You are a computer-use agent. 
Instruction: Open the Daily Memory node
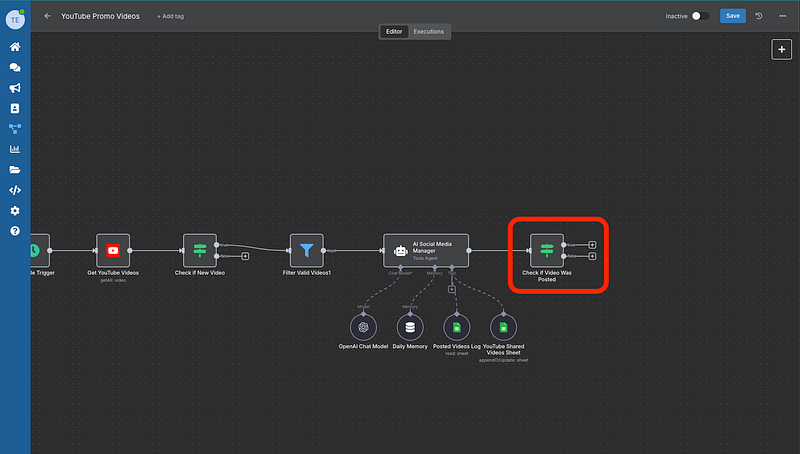point(409,326)
